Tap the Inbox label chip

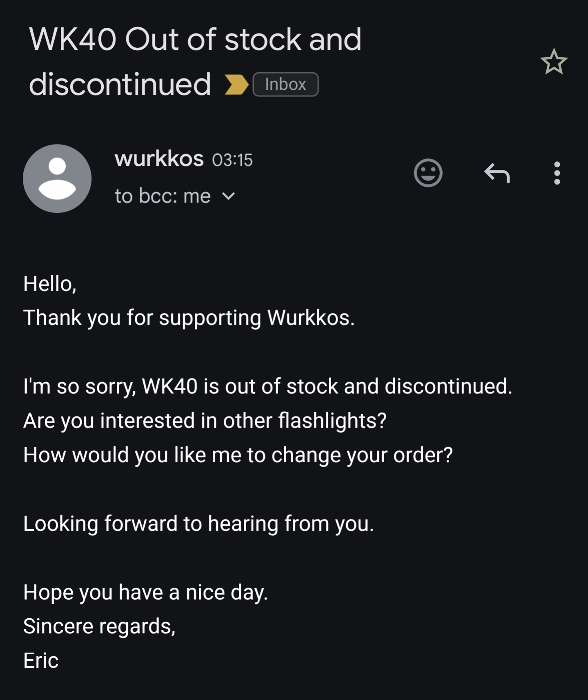pos(285,85)
